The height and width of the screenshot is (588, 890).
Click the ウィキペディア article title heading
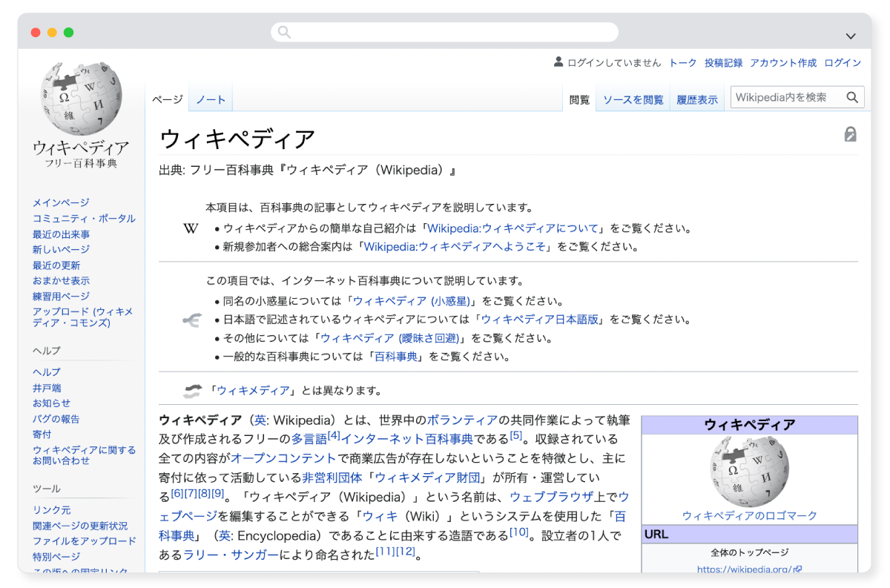[237, 139]
